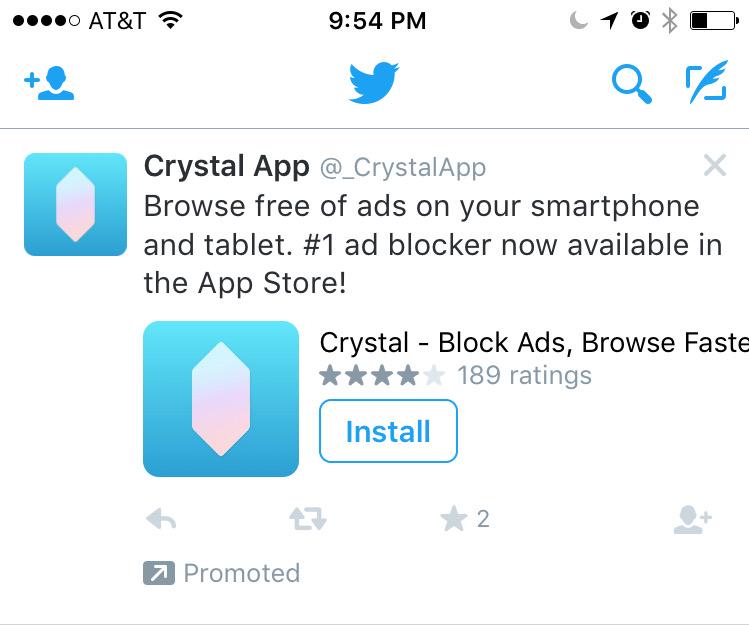This screenshot has width=749, height=625.
Task: Tap the add contact icon
Action: [x=49, y=84]
